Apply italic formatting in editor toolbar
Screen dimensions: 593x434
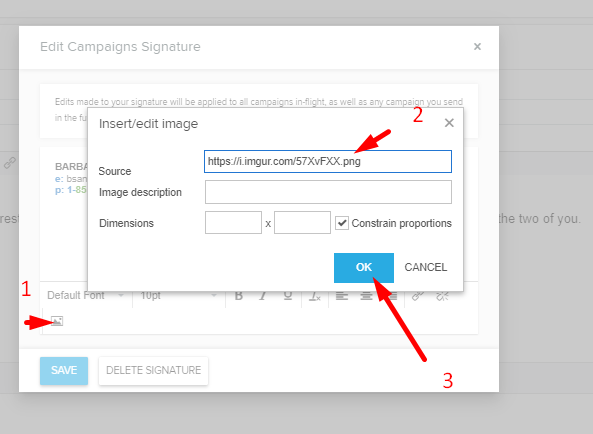tap(263, 296)
